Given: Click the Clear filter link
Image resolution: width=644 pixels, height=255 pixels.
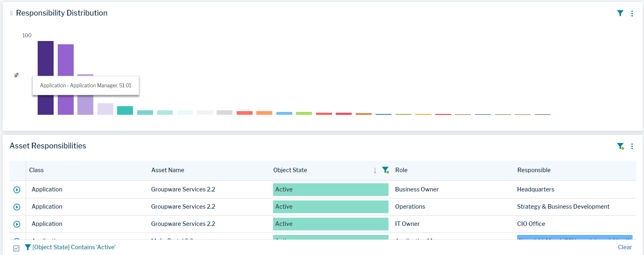Looking at the screenshot, I should click(625, 247).
